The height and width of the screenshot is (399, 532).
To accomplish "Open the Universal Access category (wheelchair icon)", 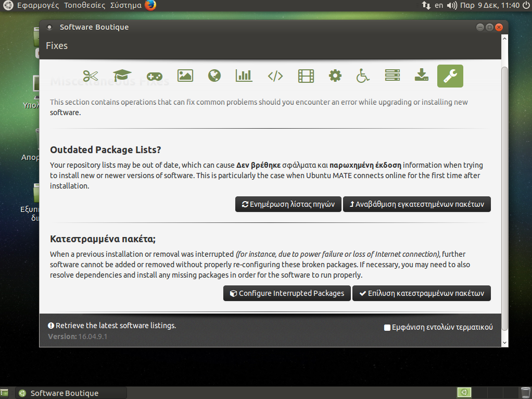I will [363, 76].
